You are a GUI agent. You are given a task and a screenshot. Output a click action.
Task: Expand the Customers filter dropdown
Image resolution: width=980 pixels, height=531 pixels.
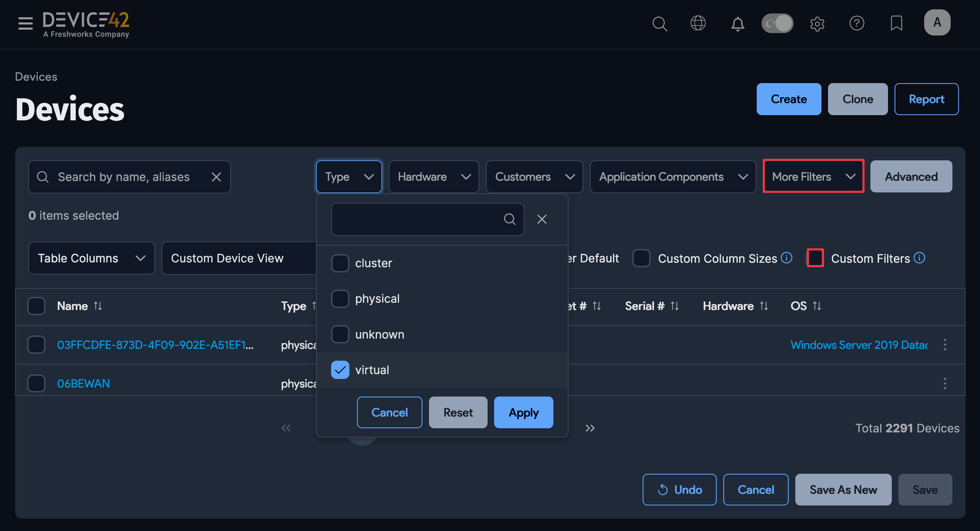tap(534, 176)
